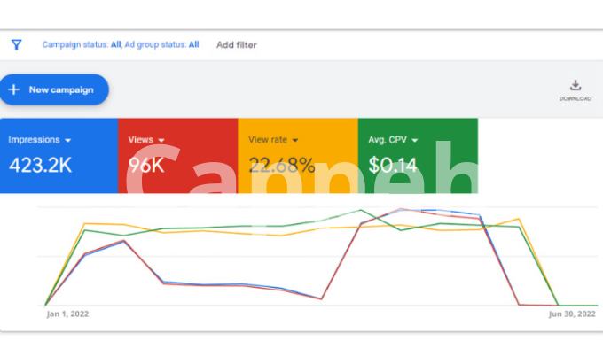Screen dimensions: 603x364
Task: Click the download arrow icon
Action: tap(575, 85)
